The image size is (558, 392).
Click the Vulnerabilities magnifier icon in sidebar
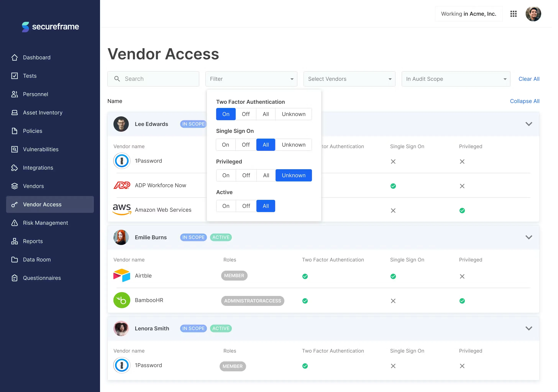[x=15, y=149]
